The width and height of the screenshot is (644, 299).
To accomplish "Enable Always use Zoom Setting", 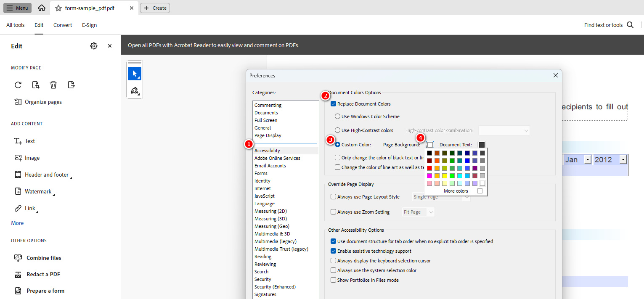I will (334, 212).
